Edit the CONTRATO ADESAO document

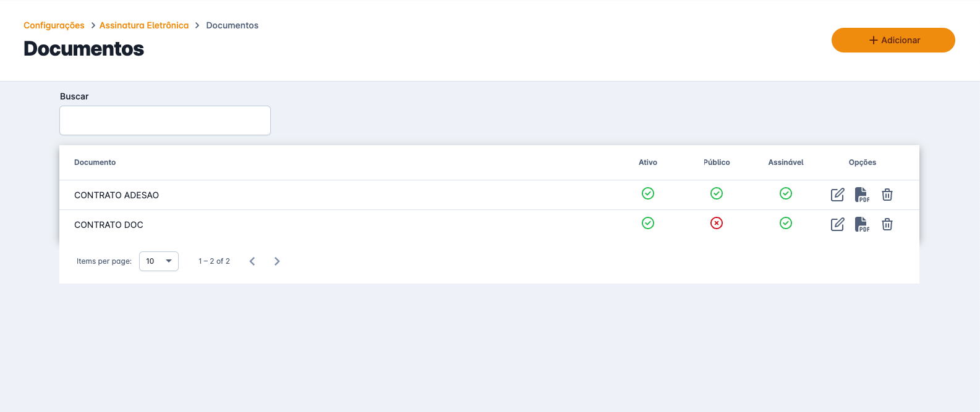[837, 195]
